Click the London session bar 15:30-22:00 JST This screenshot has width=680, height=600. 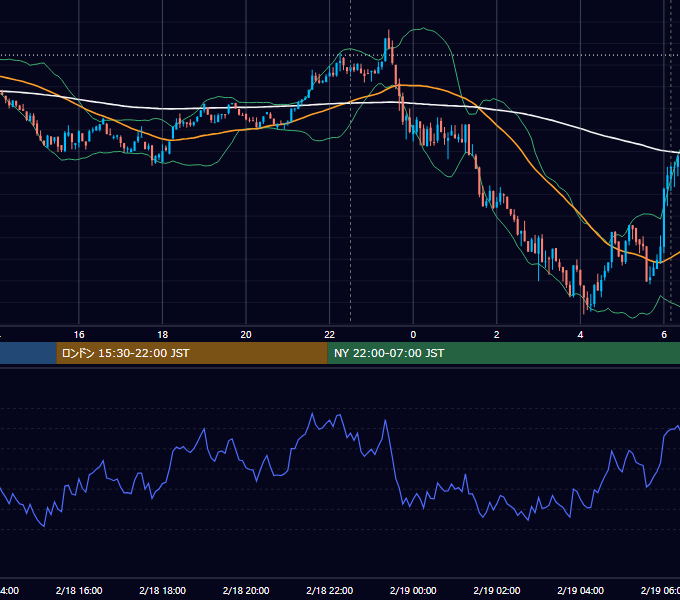[192, 353]
